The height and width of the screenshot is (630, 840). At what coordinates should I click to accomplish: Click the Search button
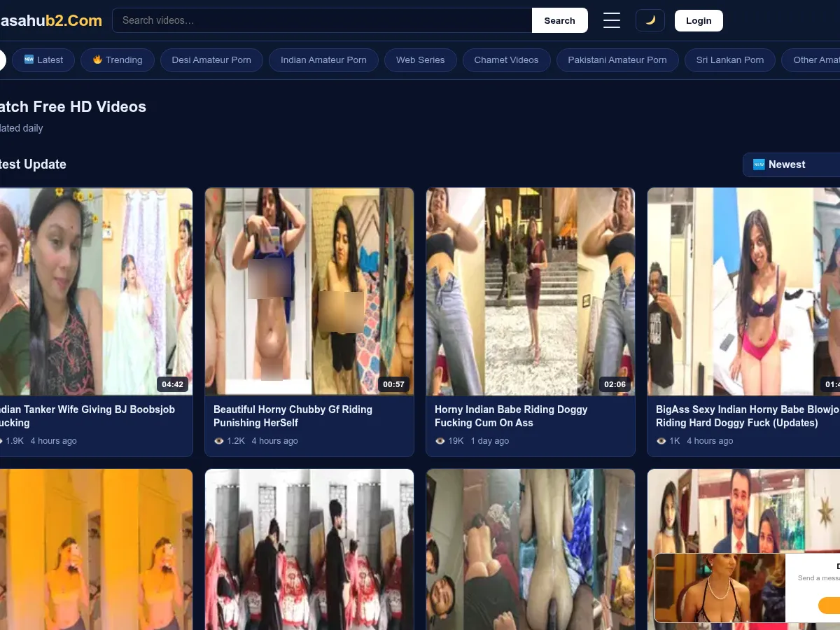(x=559, y=20)
